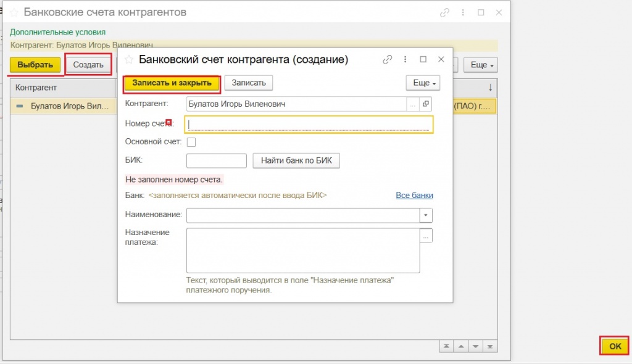Open the Еще menu of the accounts list

point(484,65)
